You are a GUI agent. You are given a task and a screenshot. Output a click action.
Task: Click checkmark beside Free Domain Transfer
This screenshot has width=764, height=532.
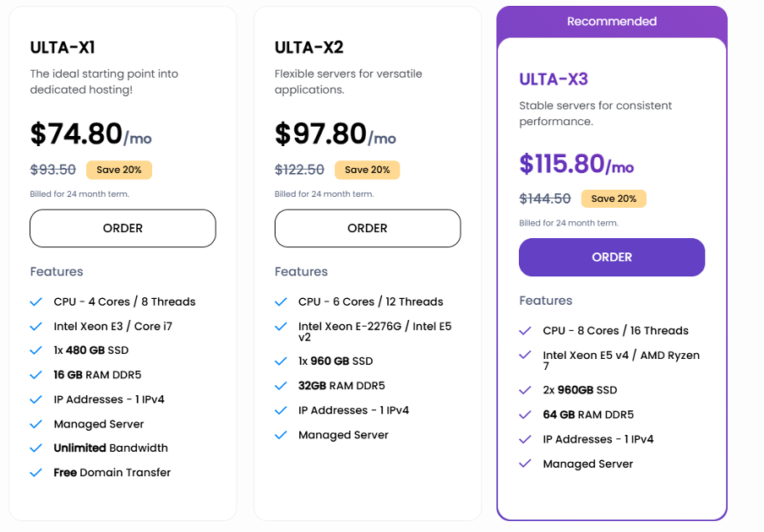(35, 472)
